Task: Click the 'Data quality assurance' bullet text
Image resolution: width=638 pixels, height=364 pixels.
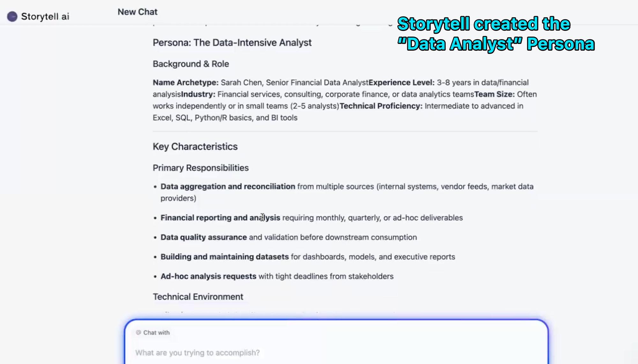Action: click(x=204, y=237)
